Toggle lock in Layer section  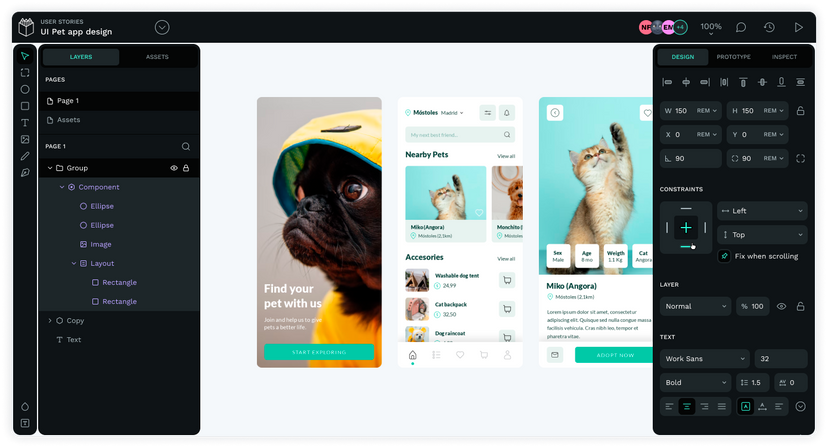[801, 306]
